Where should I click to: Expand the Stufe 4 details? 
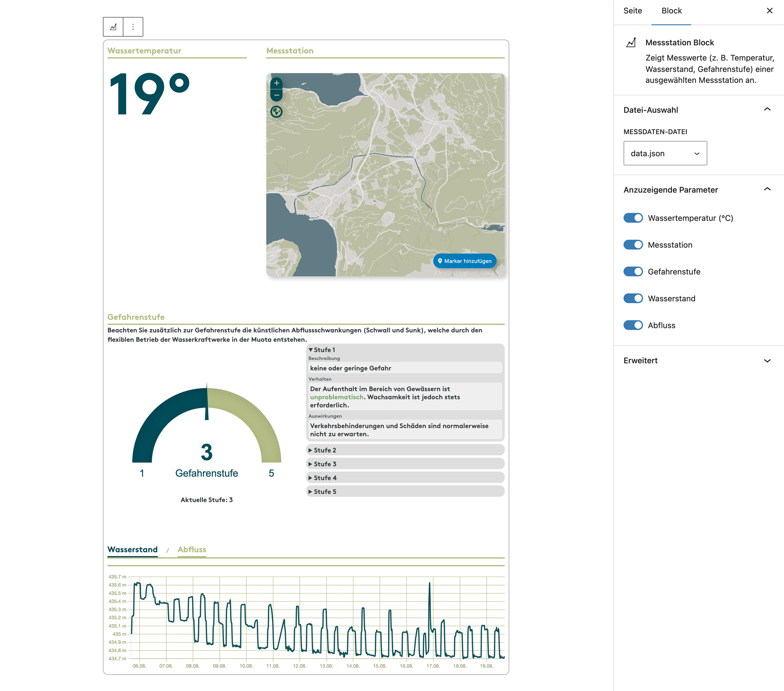[405, 478]
